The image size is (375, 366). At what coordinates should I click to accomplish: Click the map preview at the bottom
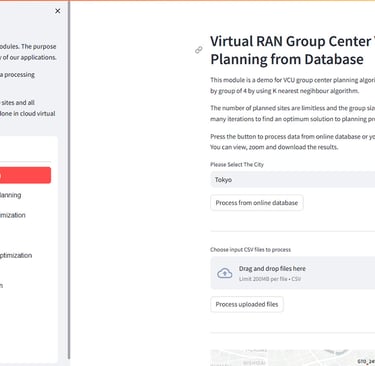tap(293, 358)
